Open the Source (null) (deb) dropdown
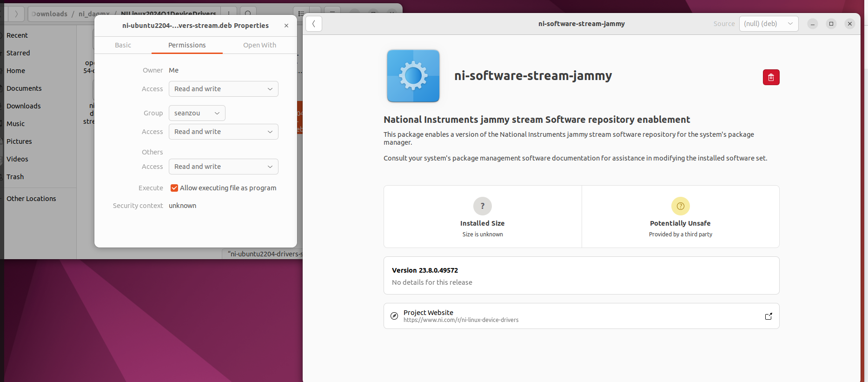 tap(768, 24)
